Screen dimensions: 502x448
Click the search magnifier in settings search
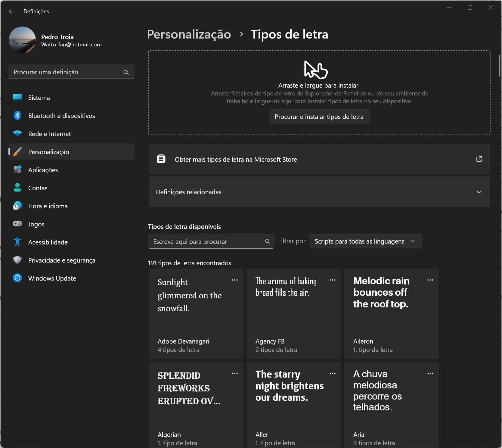126,72
